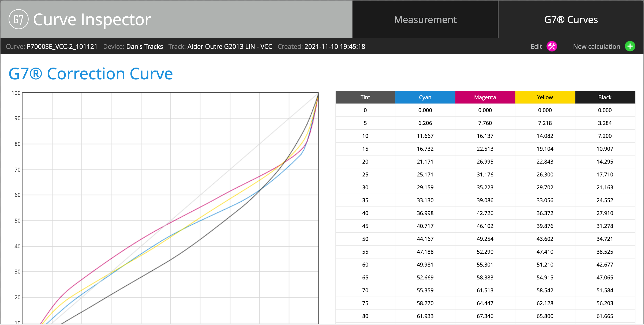Click the magenta Edit tools icon
The image size is (644, 325).
552,46
